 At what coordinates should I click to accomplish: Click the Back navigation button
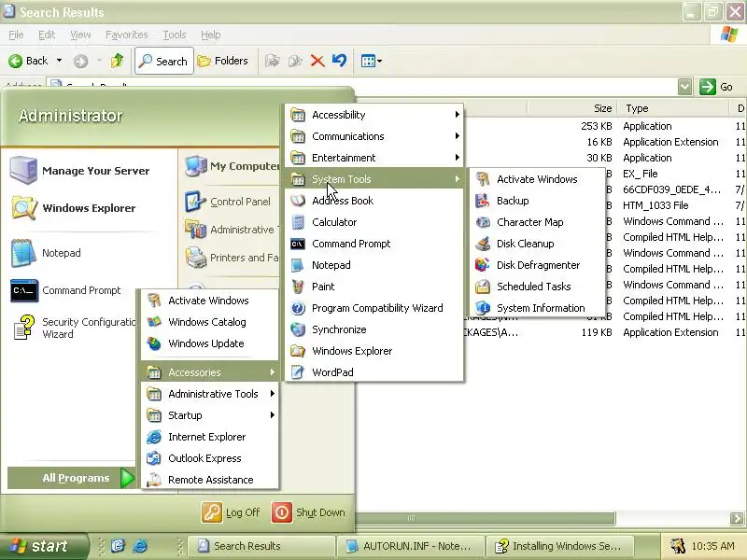coord(28,61)
